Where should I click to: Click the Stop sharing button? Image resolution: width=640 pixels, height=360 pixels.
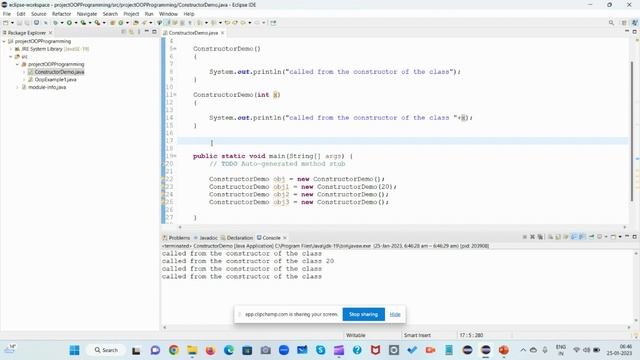coord(363,314)
